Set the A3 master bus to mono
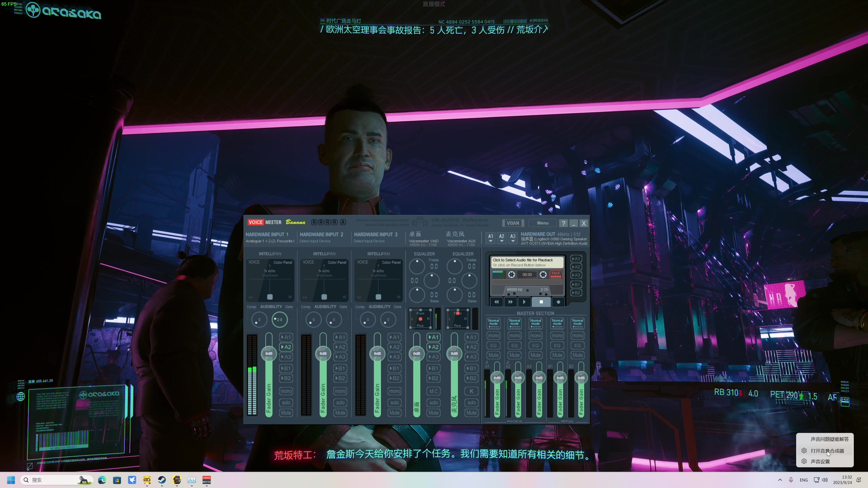868x488 pixels. tap(536, 336)
